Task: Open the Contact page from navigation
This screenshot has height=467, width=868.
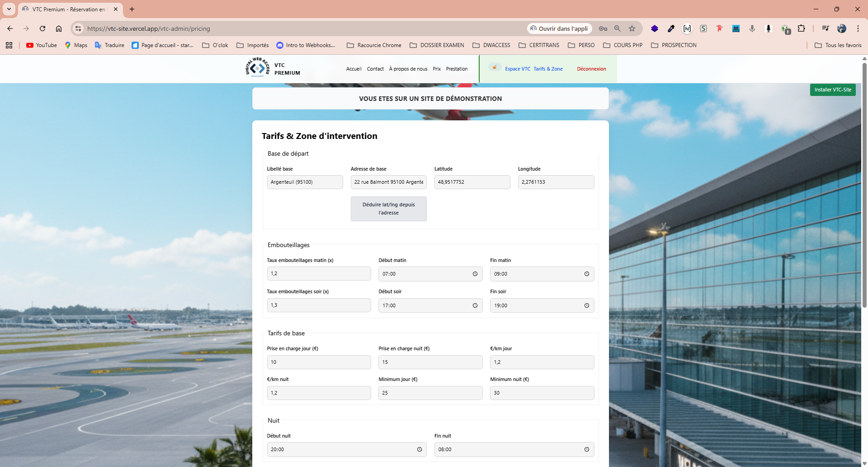Action: [x=375, y=69]
